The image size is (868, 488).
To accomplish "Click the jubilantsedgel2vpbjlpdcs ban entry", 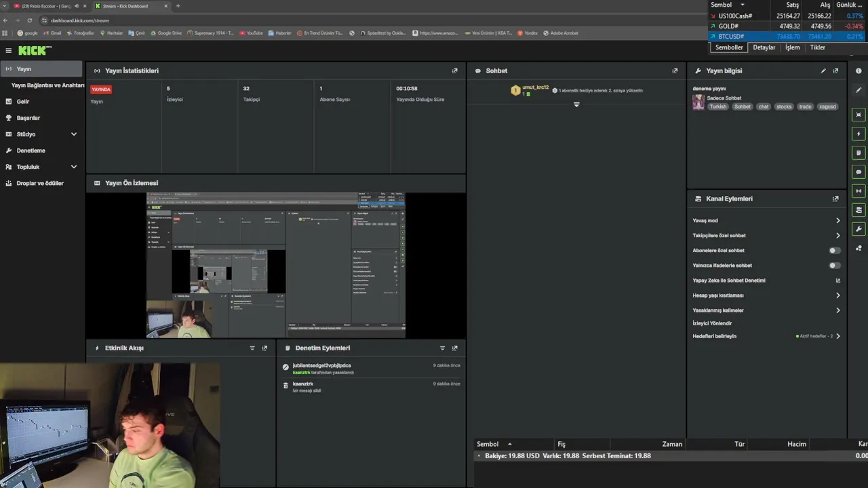I will tap(372, 369).
